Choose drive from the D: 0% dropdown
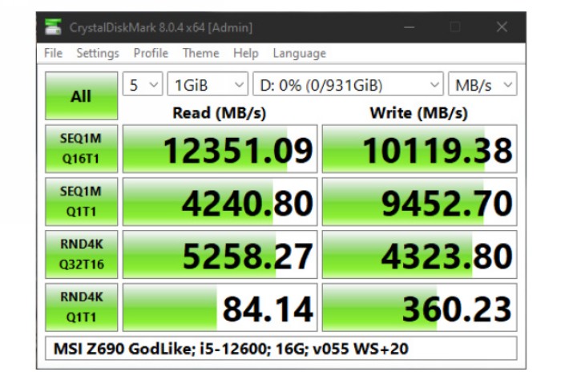 click(348, 85)
